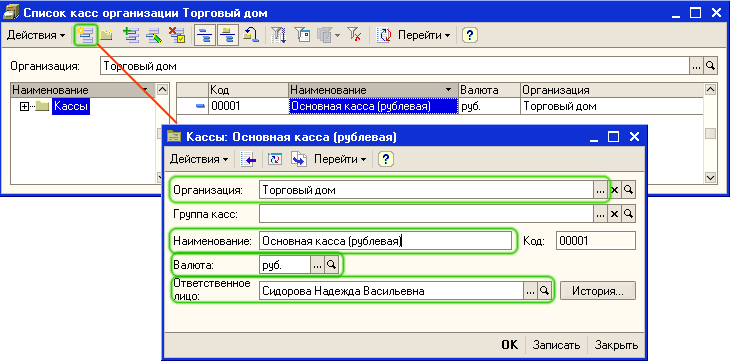Click the Код column header

[x=248, y=90]
